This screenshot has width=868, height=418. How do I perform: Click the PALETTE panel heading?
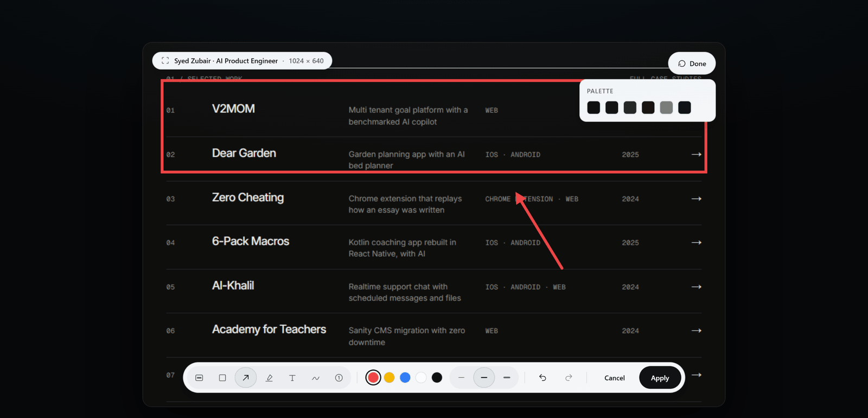point(600,91)
